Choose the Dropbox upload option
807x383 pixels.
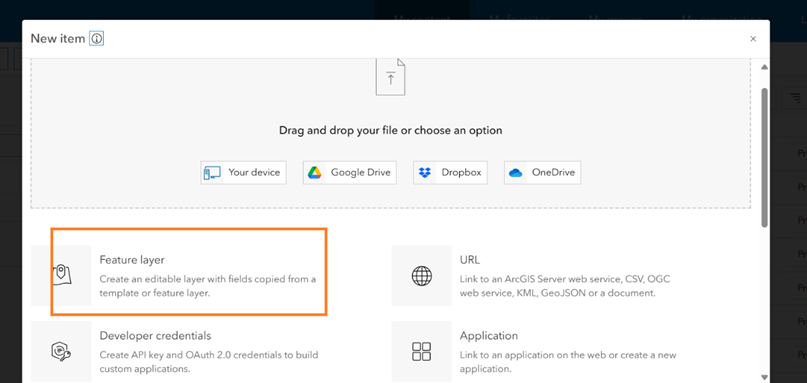(x=450, y=172)
